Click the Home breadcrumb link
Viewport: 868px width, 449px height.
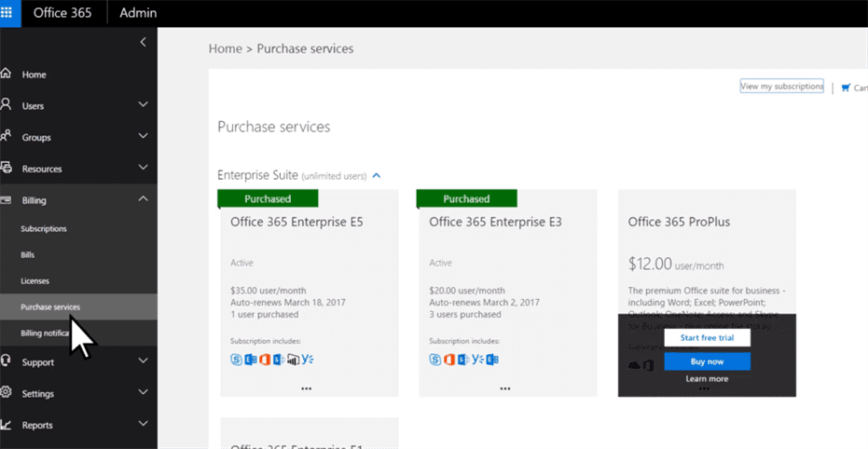[226, 48]
